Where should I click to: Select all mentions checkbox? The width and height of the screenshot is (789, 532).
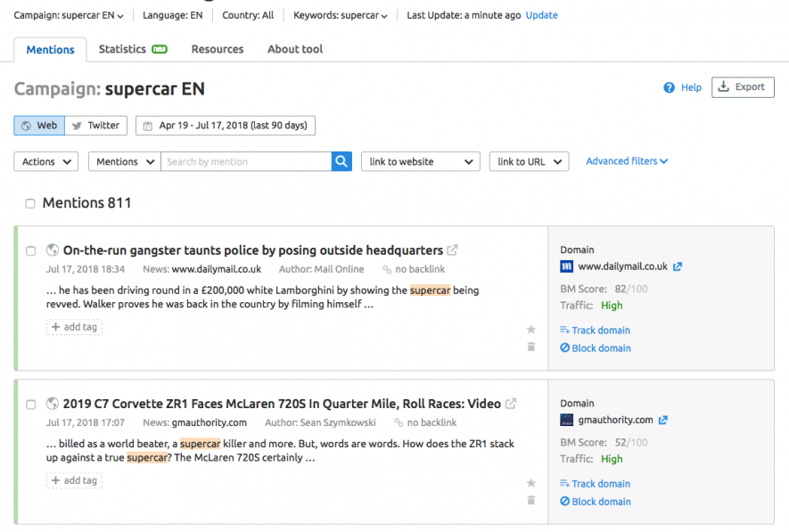pyautogui.click(x=30, y=203)
